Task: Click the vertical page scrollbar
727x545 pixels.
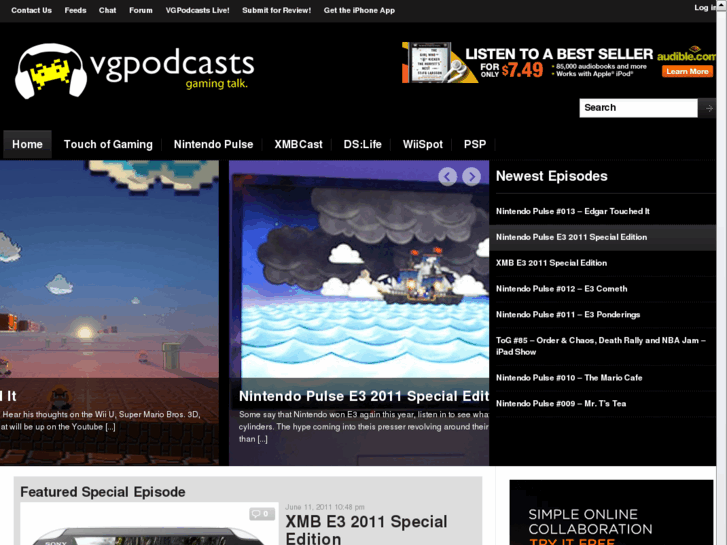Action: pyautogui.click(x=721, y=272)
